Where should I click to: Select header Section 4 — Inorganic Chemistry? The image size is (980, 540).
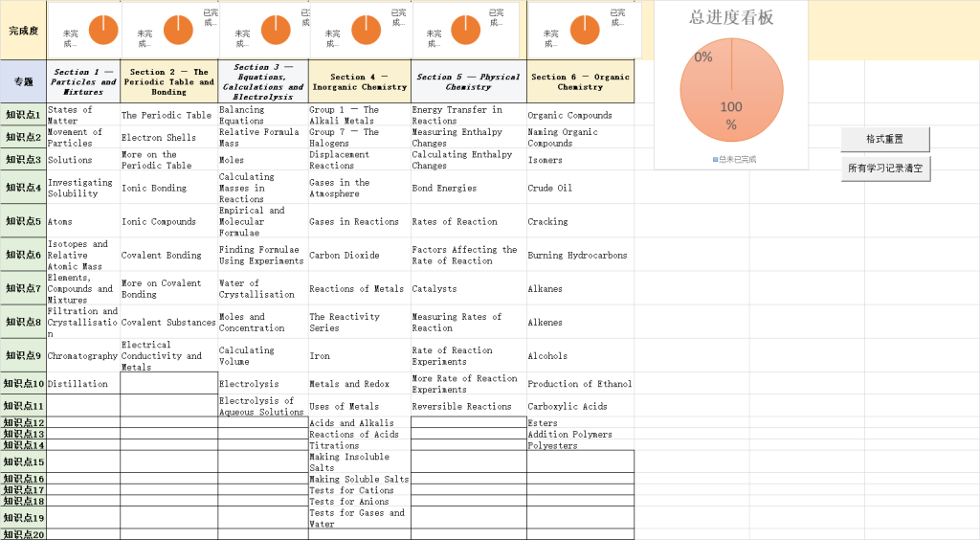click(x=360, y=82)
